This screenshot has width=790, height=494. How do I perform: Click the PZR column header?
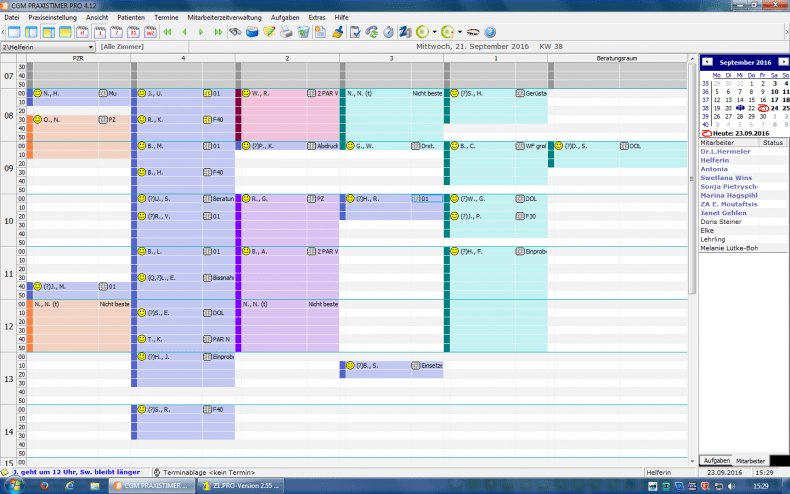coord(78,58)
